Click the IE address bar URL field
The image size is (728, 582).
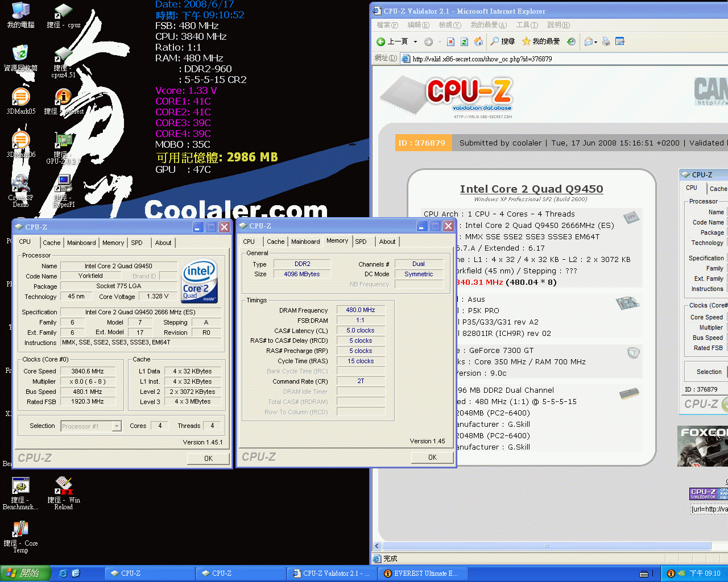tap(563, 59)
